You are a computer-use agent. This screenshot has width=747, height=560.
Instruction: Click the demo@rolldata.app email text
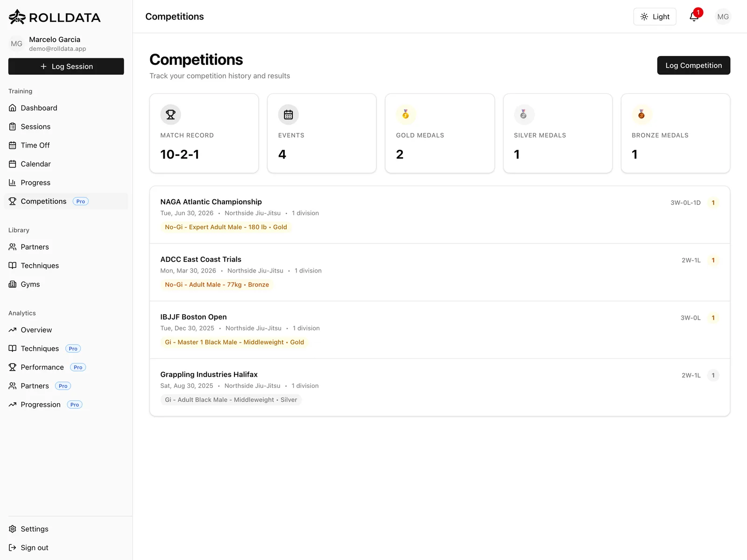(x=57, y=49)
